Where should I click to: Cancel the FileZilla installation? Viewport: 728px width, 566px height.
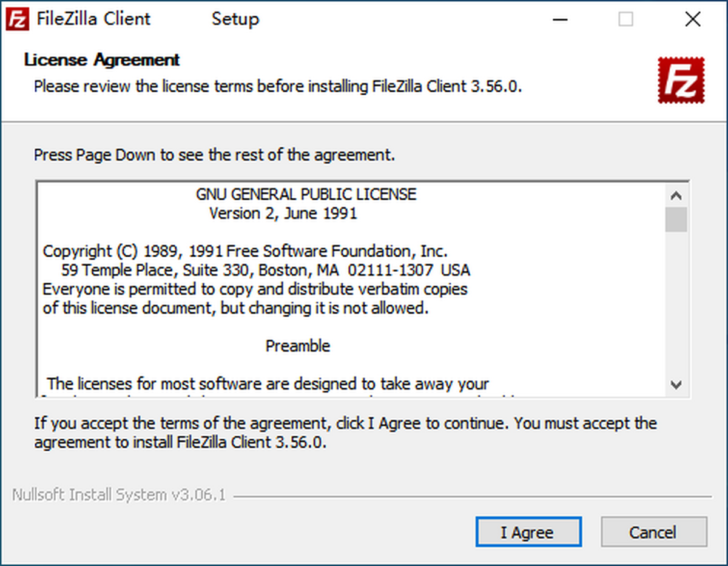pos(653,532)
